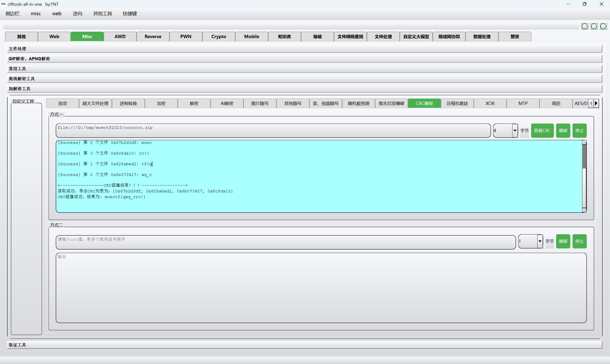The height and width of the screenshot is (364, 610).
Task: Click the scrollbar up arrow in 方式一
Action: click(584, 142)
